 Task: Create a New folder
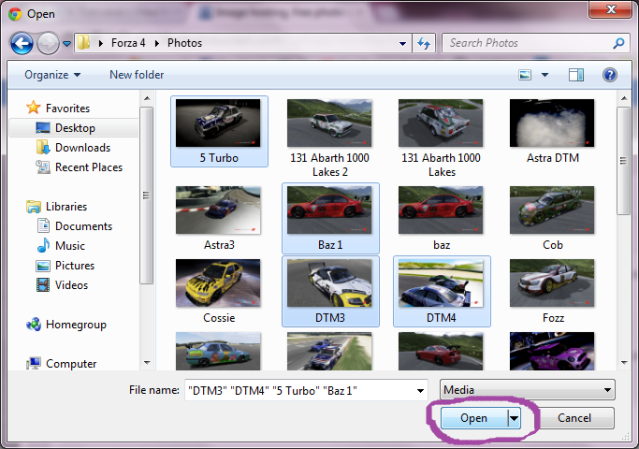click(137, 75)
